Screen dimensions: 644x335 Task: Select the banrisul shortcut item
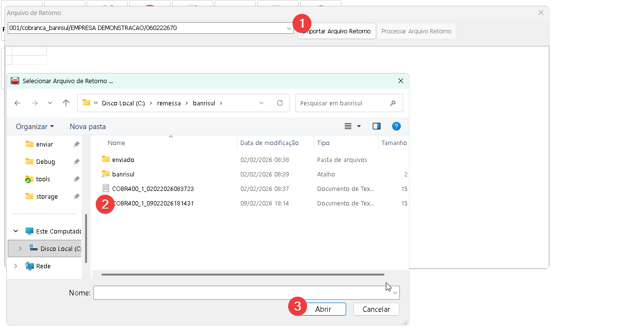click(123, 174)
